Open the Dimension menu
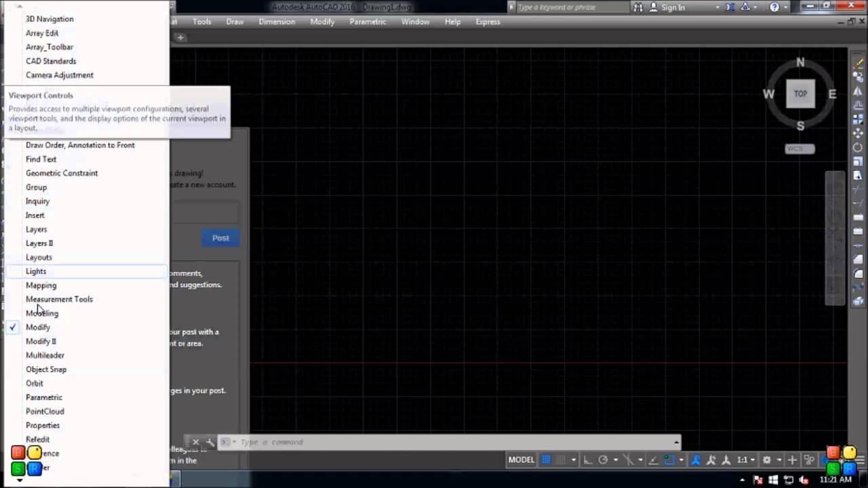 point(277,22)
